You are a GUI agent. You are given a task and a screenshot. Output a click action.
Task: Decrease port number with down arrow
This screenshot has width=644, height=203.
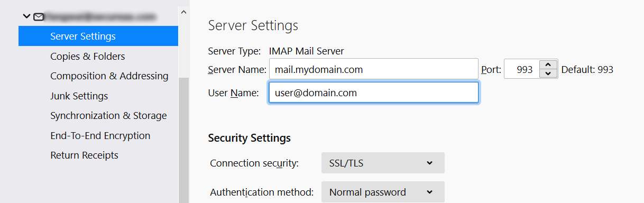(x=548, y=73)
